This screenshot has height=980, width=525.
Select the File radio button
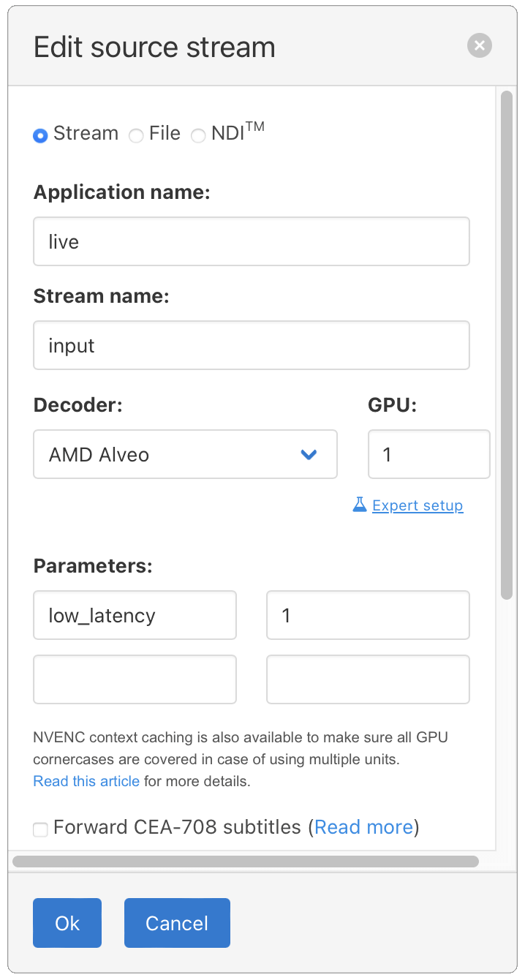[x=136, y=135]
